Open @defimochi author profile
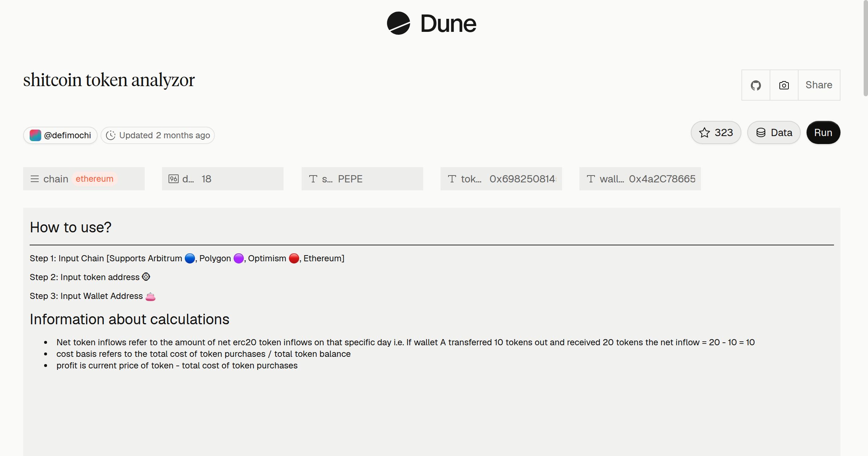 tap(60, 135)
